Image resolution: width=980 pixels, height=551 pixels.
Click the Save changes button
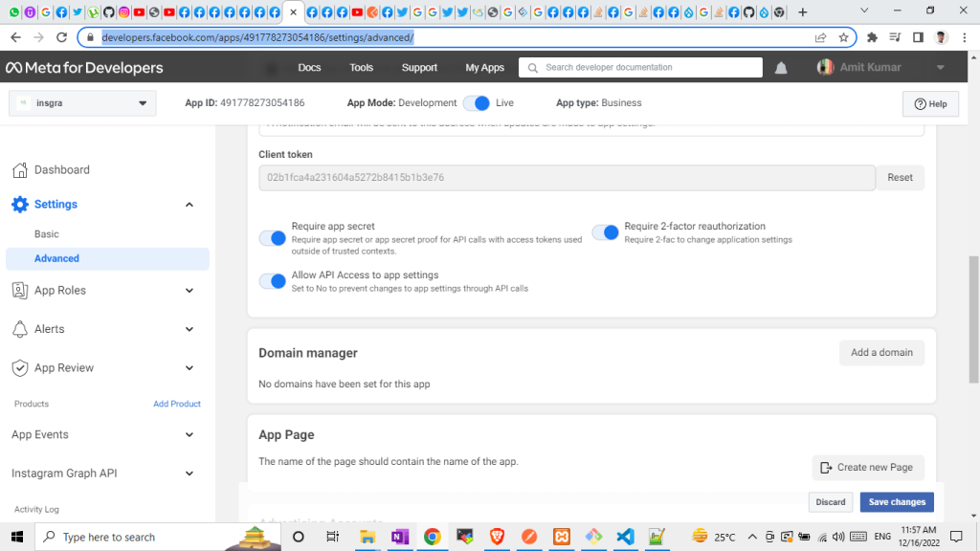pos(896,502)
